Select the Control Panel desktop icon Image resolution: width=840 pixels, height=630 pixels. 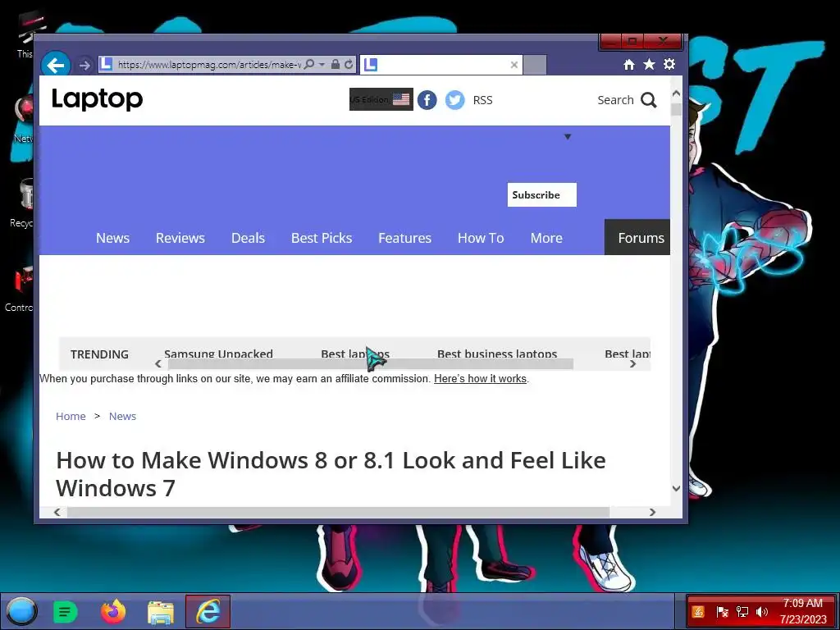(x=21, y=288)
